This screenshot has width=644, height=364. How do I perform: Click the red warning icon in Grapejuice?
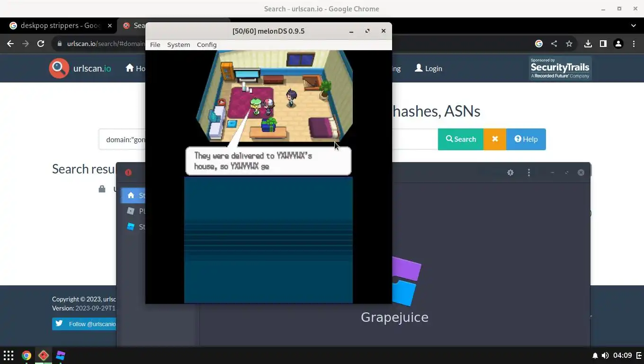click(x=128, y=173)
